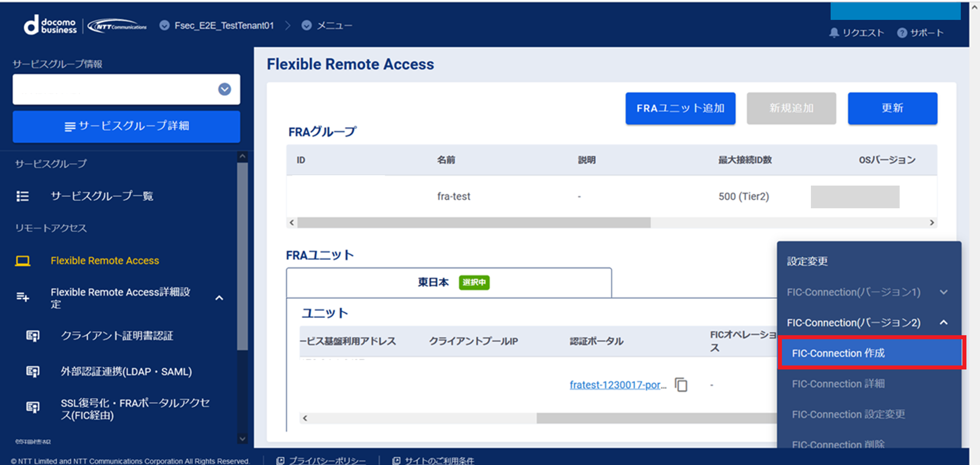
Task: Click the docomo business logo
Action: click(x=50, y=25)
